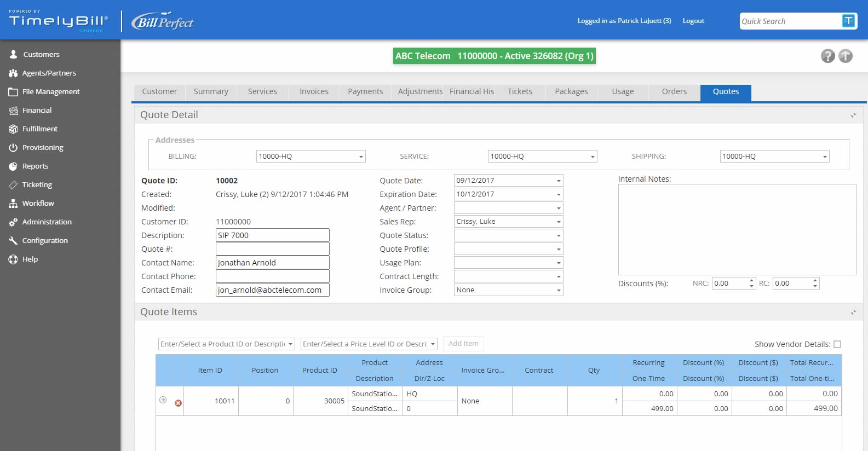Open Provisioning from the sidebar

coord(43,147)
